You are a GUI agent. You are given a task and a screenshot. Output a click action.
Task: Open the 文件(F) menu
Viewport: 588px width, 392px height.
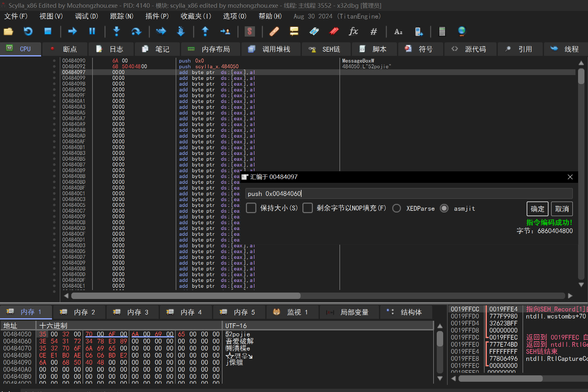16,16
